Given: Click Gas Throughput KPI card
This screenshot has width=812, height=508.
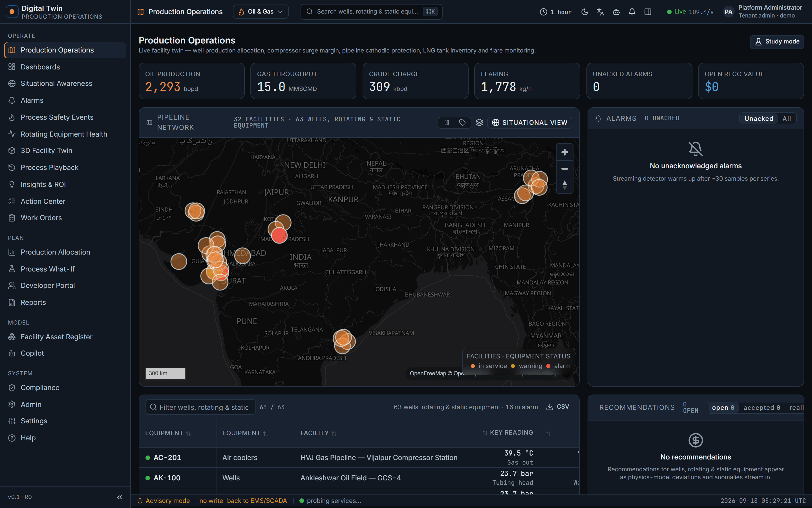Looking at the screenshot, I should (303, 81).
